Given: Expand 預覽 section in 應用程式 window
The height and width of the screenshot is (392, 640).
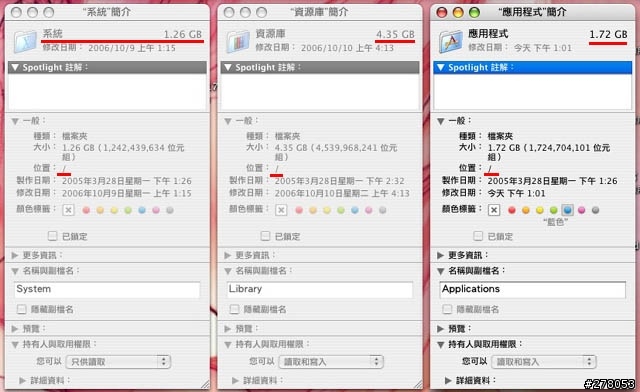Looking at the screenshot, I should (x=440, y=329).
